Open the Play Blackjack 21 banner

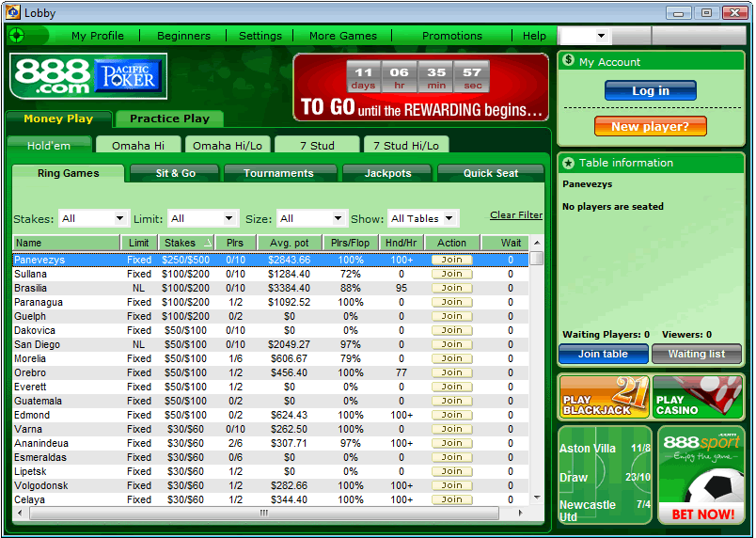(604, 397)
